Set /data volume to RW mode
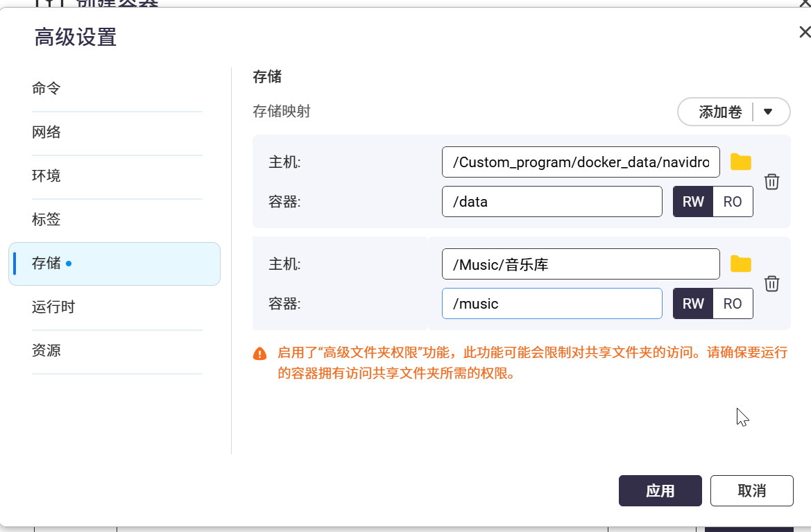 point(693,202)
